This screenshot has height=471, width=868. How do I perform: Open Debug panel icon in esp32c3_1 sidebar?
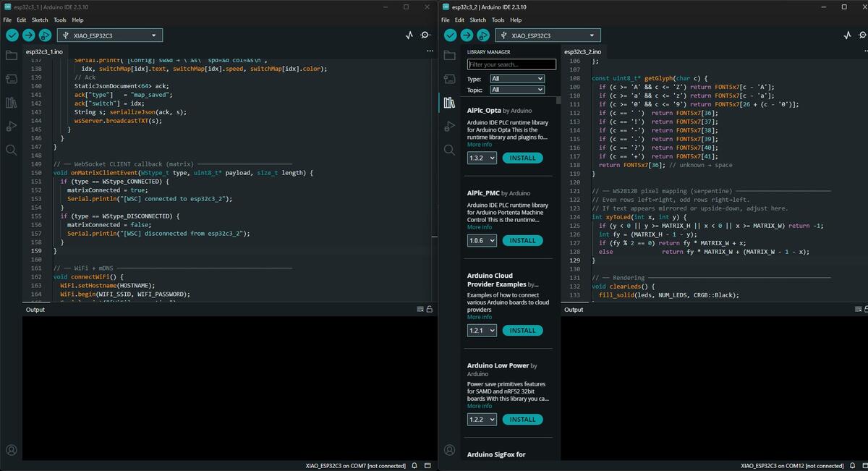pyautogui.click(x=11, y=126)
